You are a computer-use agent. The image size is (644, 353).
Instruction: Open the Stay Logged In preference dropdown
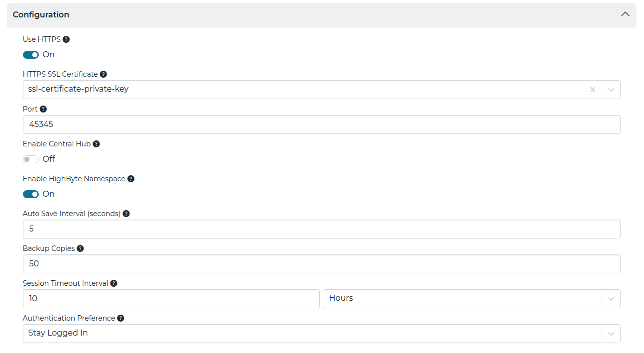[x=612, y=334]
